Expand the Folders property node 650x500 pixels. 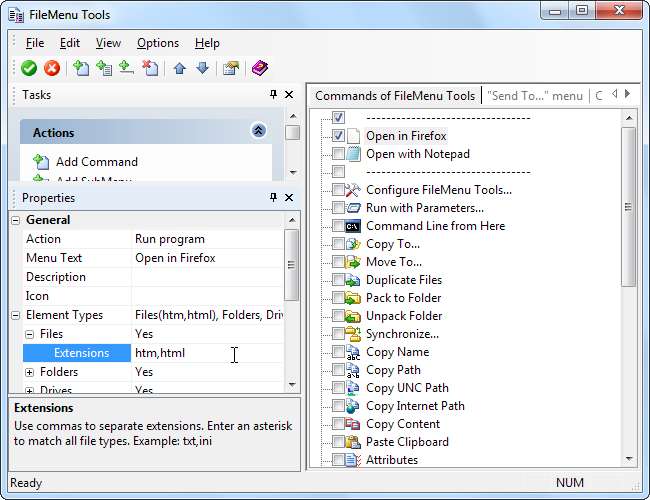pyautogui.click(x=30, y=372)
